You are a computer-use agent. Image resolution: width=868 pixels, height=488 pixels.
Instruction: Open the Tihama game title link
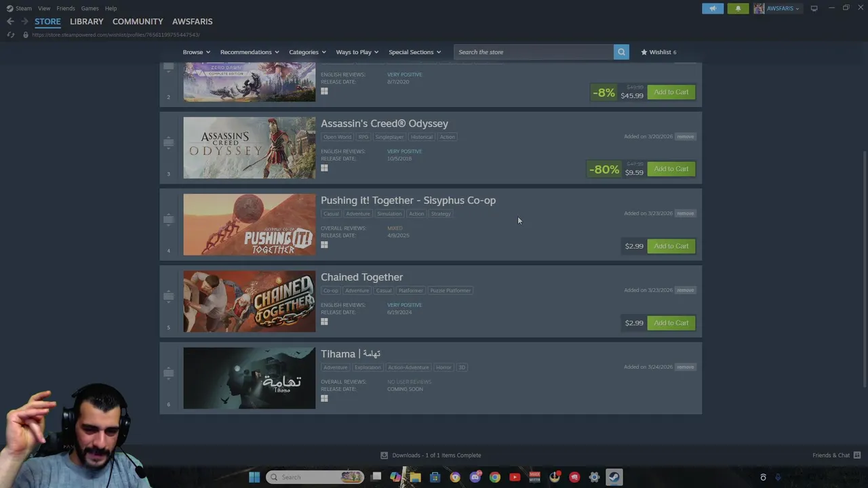tap(351, 354)
